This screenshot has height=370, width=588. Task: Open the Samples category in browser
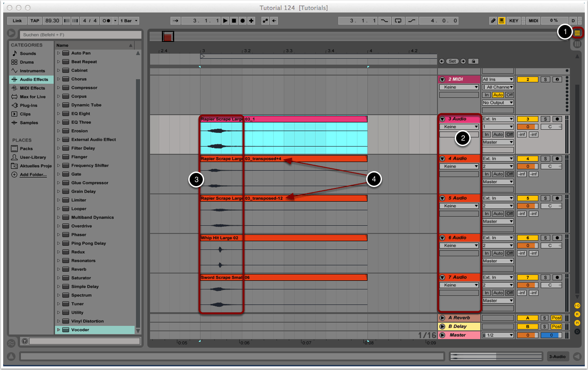pos(29,123)
